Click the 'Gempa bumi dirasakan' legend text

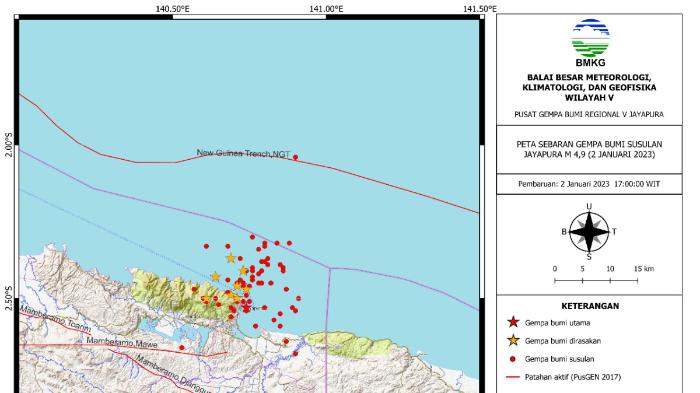562,341
